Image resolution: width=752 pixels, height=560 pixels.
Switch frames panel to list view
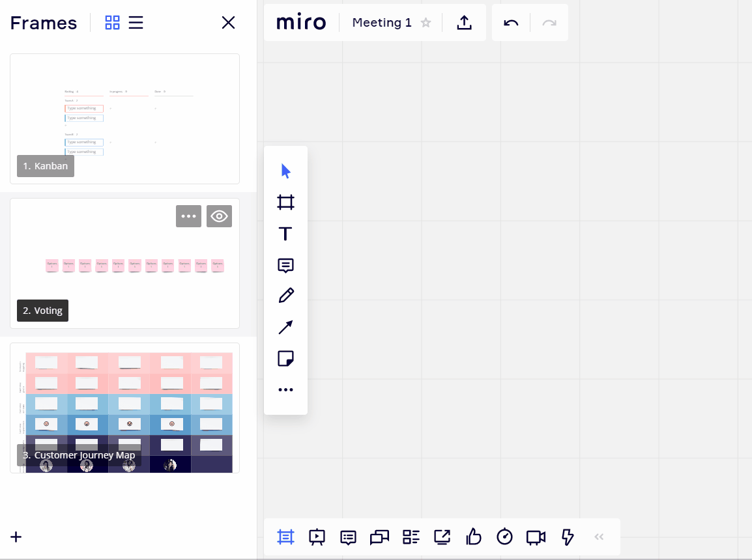(136, 23)
